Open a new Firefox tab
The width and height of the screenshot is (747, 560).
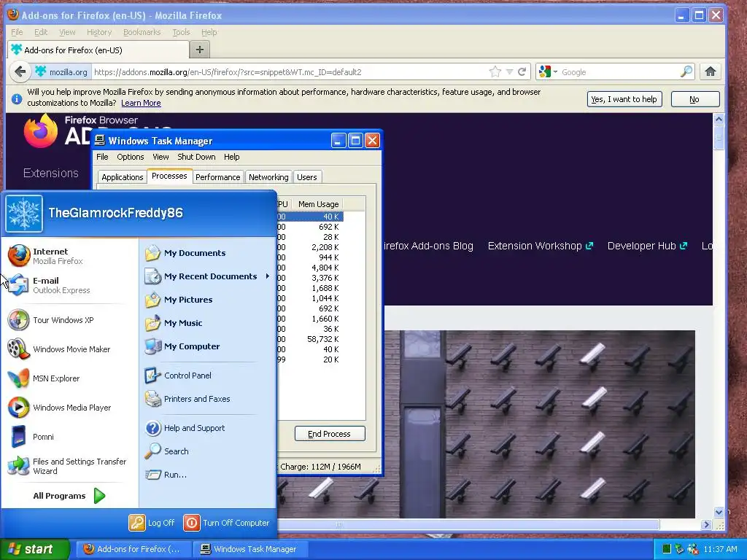[x=200, y=50]
